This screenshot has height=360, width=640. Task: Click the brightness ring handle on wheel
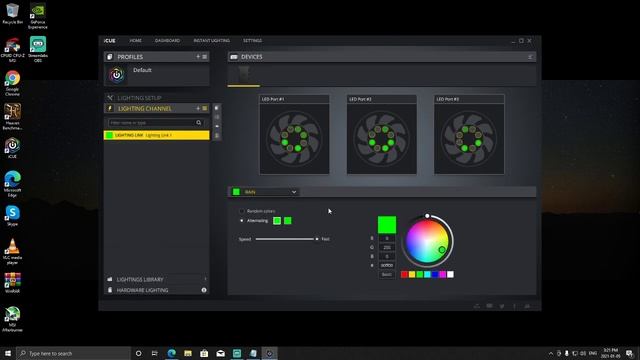tap(427, 216)
